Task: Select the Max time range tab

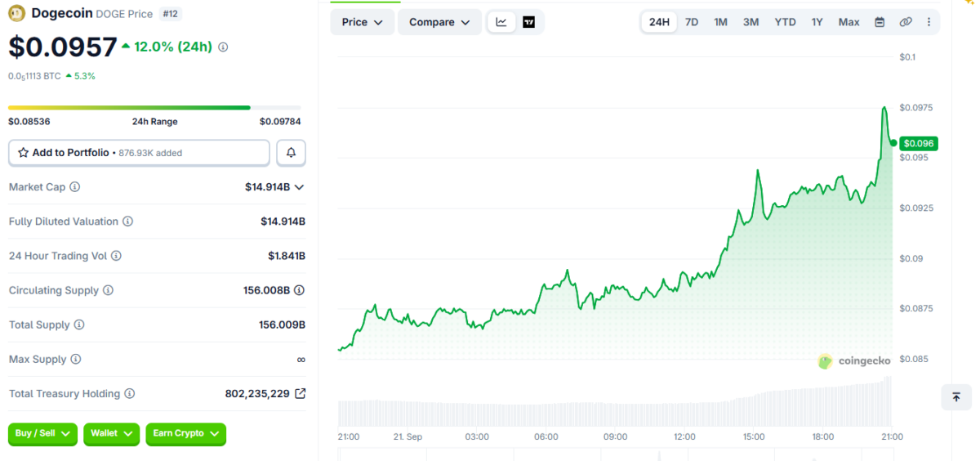Action: [849, 22]
